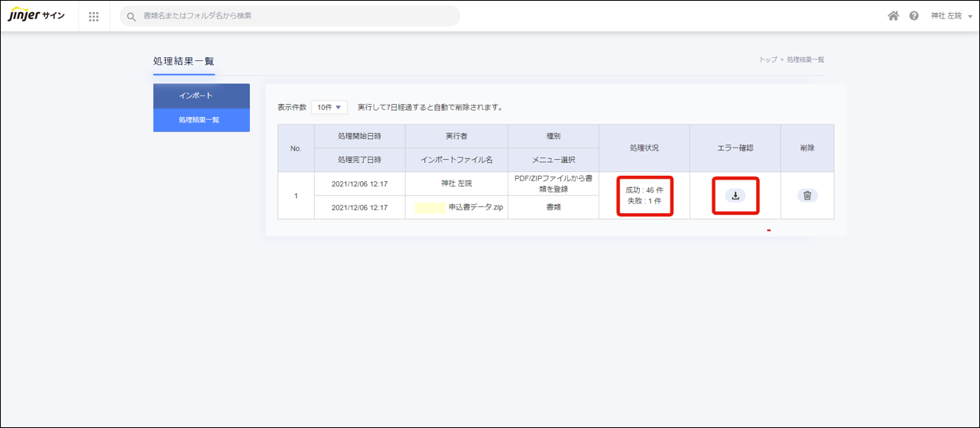
Task: Open the apps grid menu
Action: coord(94,16)
